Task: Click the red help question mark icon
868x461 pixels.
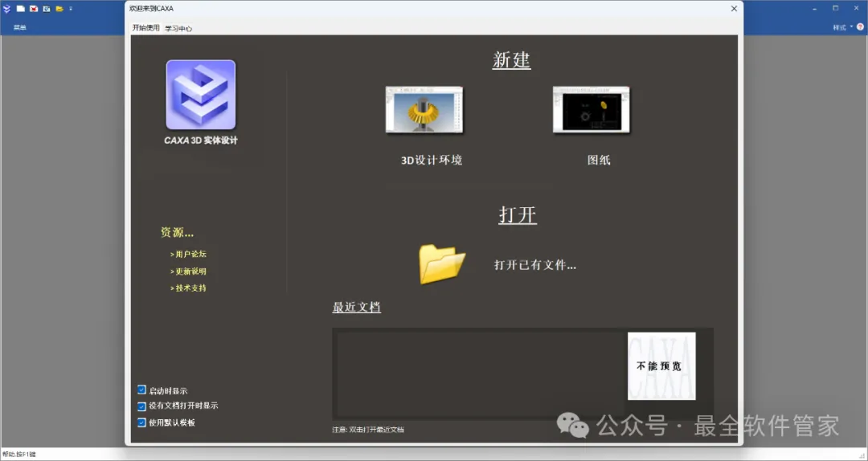Action: point(860,27)
